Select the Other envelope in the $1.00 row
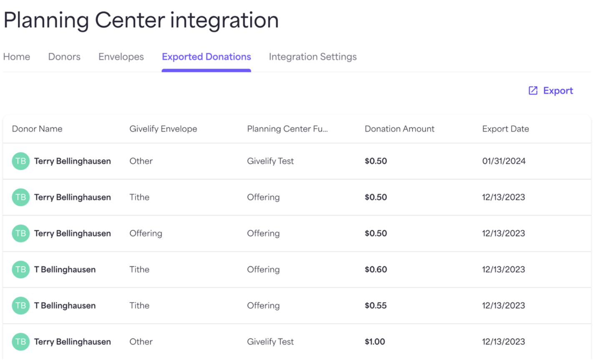 point(141,342)
